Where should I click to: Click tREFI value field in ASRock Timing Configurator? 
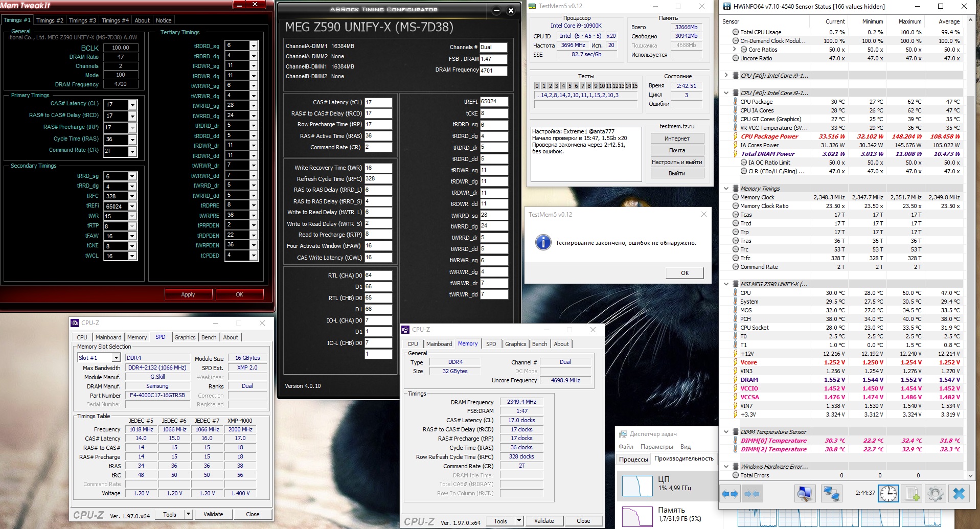(493, 102)
